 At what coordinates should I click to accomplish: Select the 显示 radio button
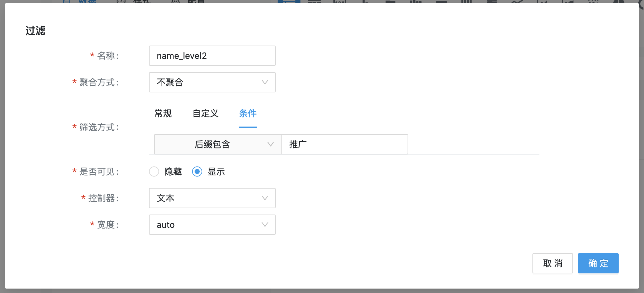(x=197, y=171)
